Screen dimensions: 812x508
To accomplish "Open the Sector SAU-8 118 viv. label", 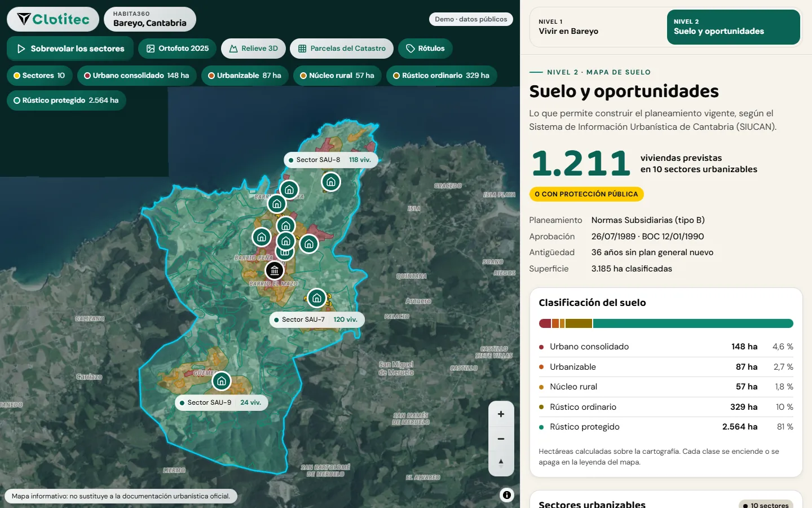I will pos(330,160).
